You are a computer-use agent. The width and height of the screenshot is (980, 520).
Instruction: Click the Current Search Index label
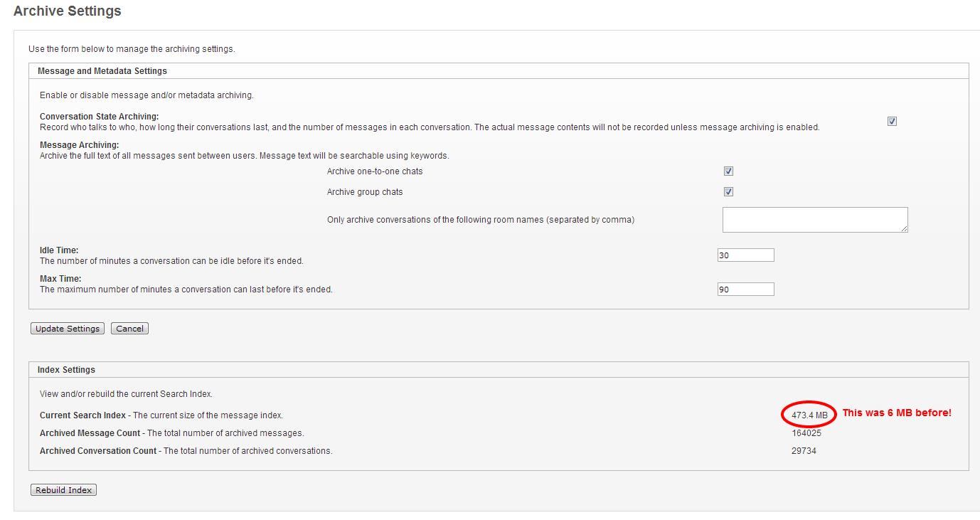click(x=82, y=415)
